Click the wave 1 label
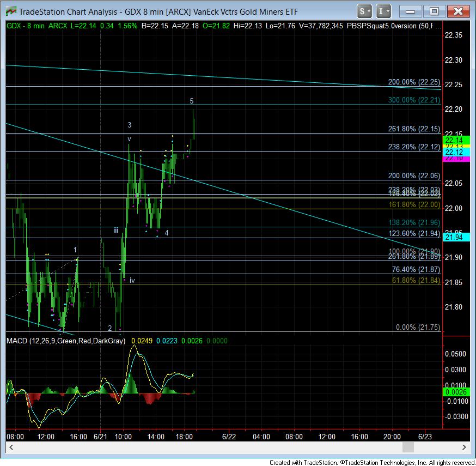 click(x=75, y=250)
